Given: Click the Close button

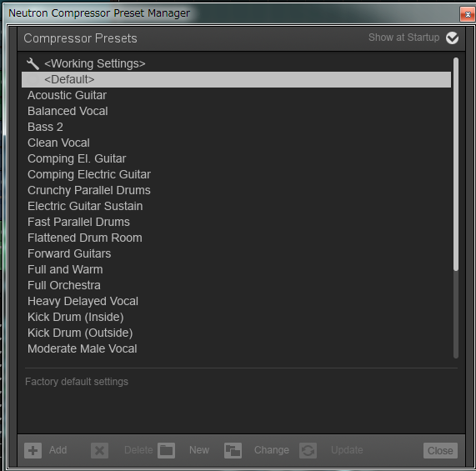Looking at the screenshot, I should (x=440, y=451).
